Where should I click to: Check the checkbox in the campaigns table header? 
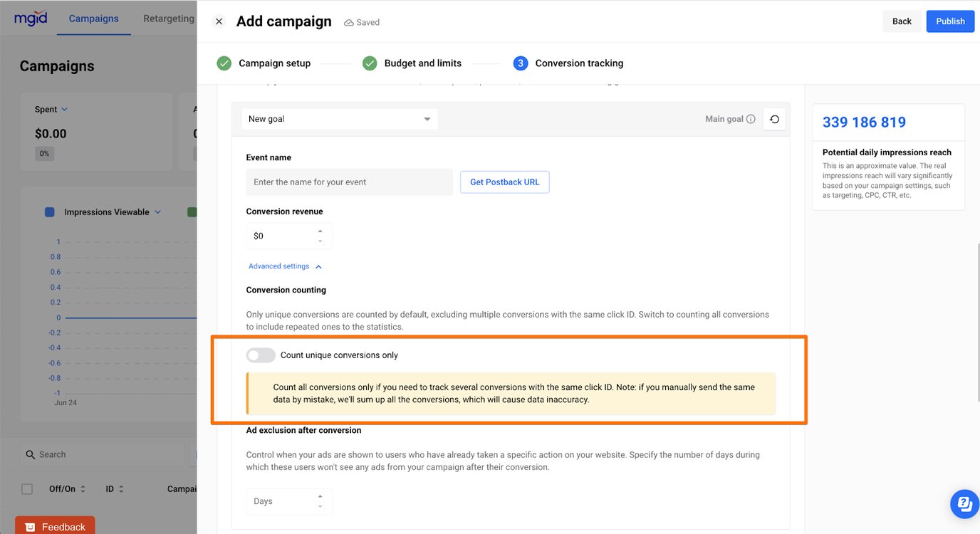tap(26, 488)
